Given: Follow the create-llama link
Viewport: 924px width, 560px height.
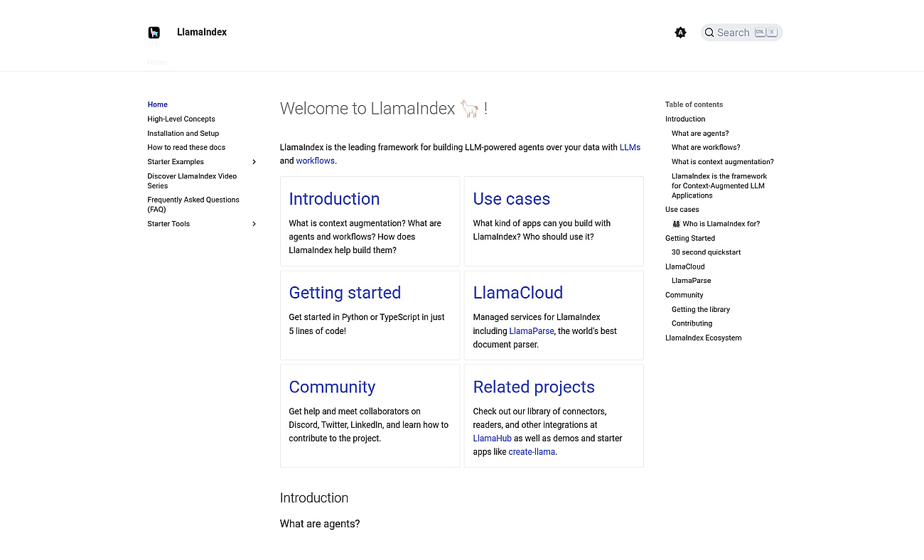Looking at the screenshot, I should pos(532,452).
